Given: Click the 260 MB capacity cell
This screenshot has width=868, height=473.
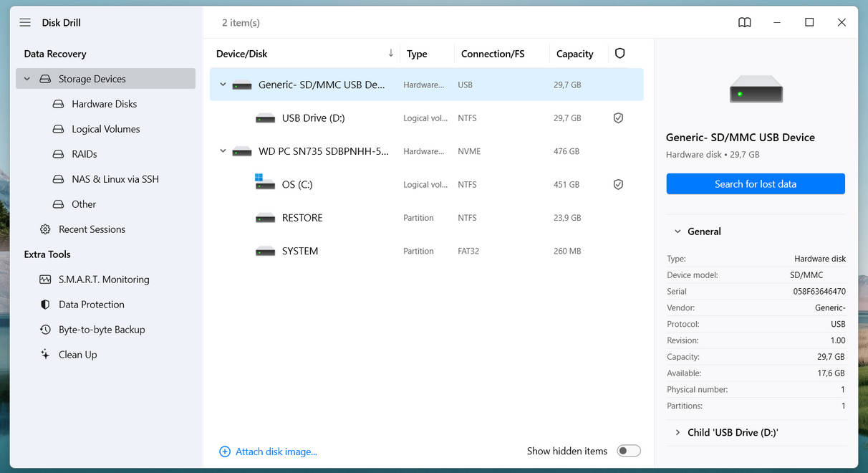Looking at the screenshot, I should (x=567, y=251).
